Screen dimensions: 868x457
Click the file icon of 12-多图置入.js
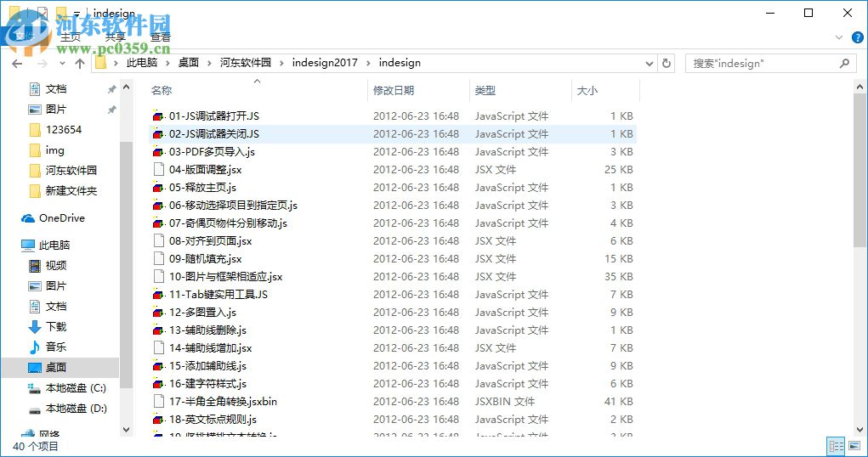(158, 312)
